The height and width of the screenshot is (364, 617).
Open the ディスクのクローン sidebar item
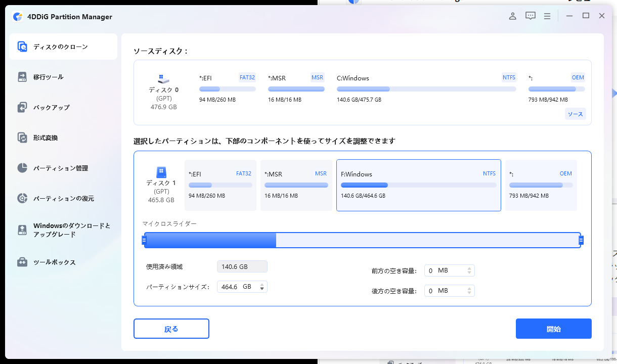tap(63, 47)
